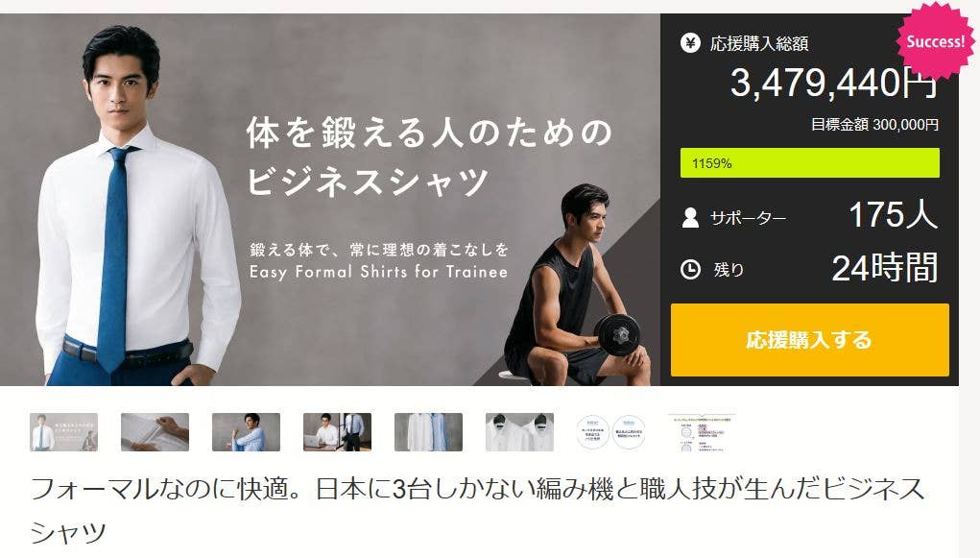
Task: Click the project title starting with フォーマルなのに快適
Action: (477, 510)
